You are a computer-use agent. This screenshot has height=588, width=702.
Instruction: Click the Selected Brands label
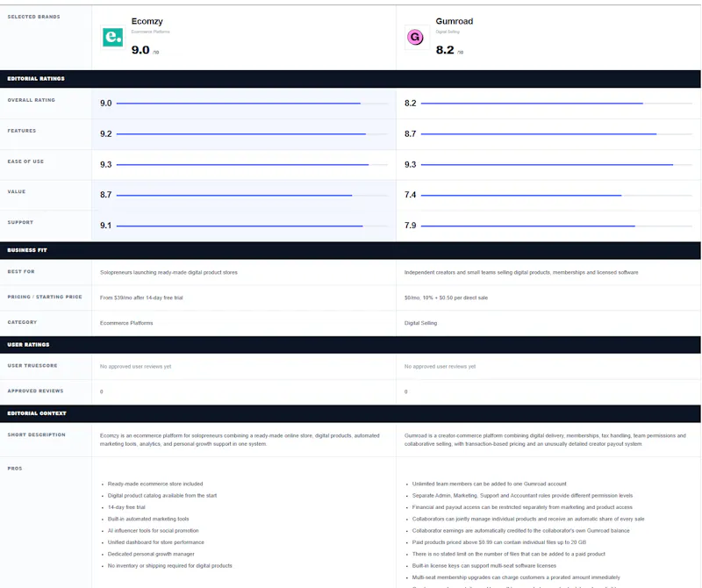click(x=33, y=17)
